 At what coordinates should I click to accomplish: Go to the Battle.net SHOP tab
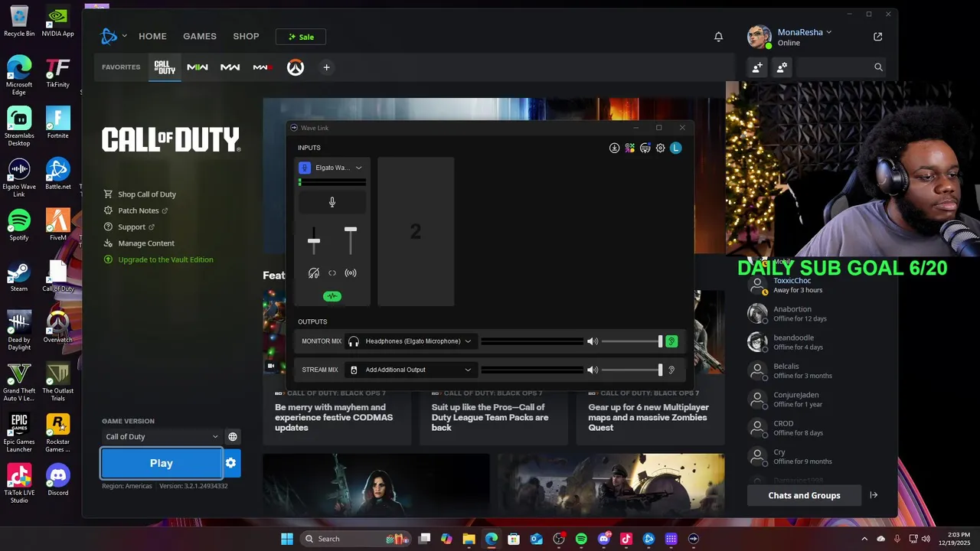click(246, 36)
